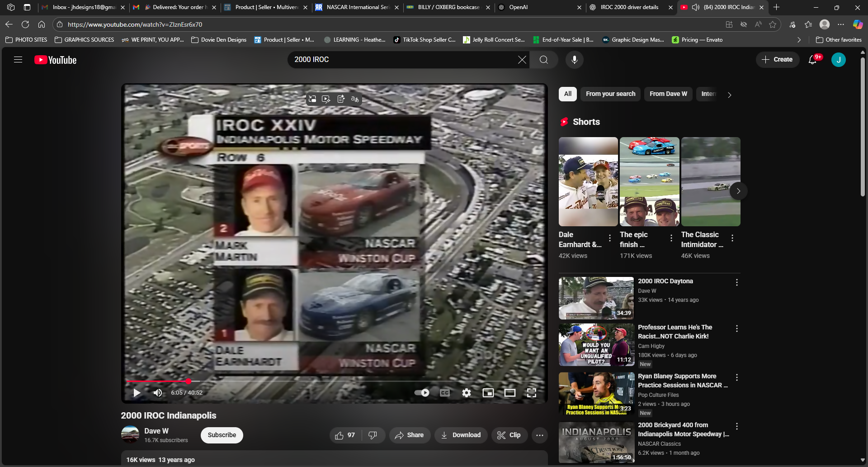Screen dimensions: 868x467
Task: Click the Share button
Action: tap(410, 435)
